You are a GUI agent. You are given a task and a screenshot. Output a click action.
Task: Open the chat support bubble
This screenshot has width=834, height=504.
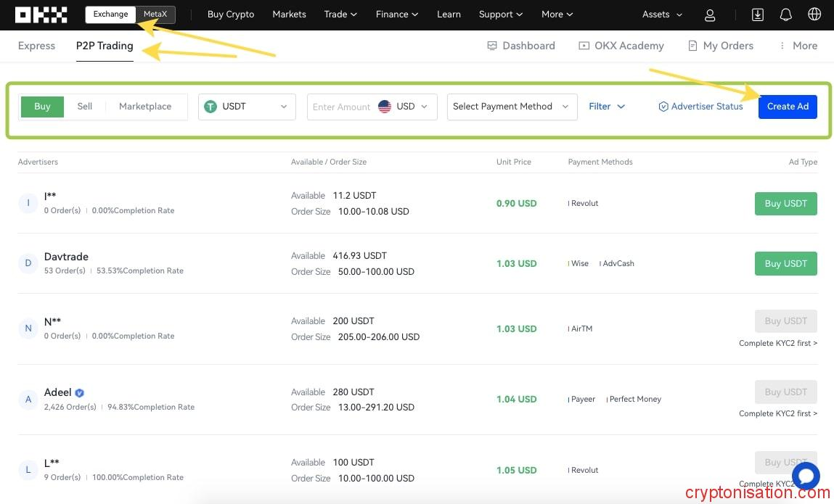806,476
